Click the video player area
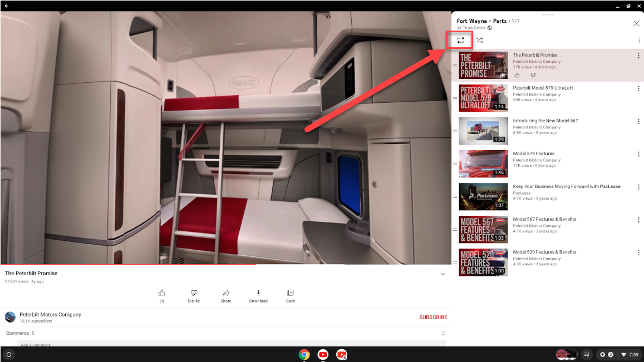This screenshot has height=362, width=644. coord(226,137)
